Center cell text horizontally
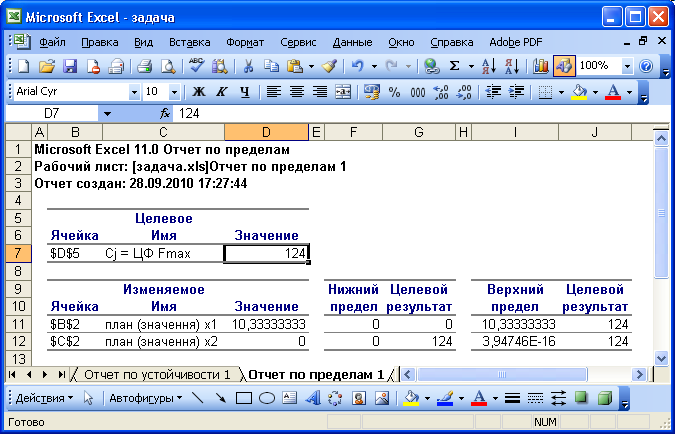 point(297,92)
